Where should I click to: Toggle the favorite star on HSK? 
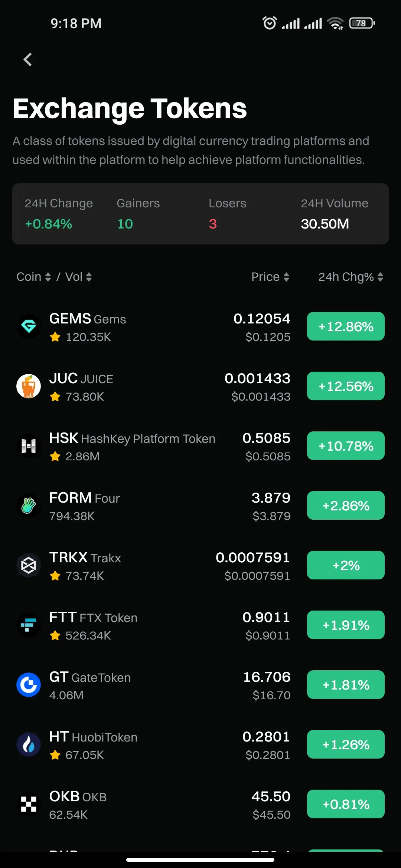tap(55, 456)
